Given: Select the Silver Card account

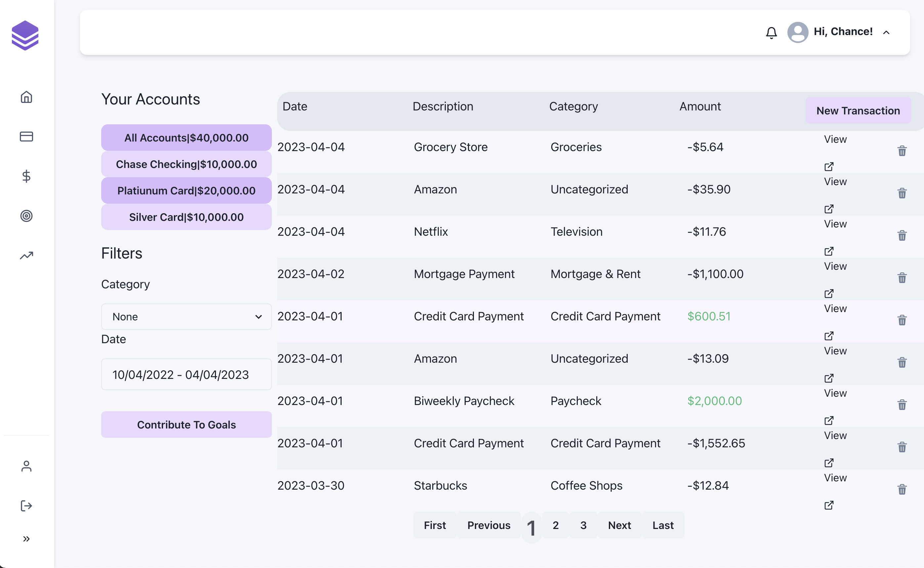Looking at the screenshot, I should (x=186, y=217).
